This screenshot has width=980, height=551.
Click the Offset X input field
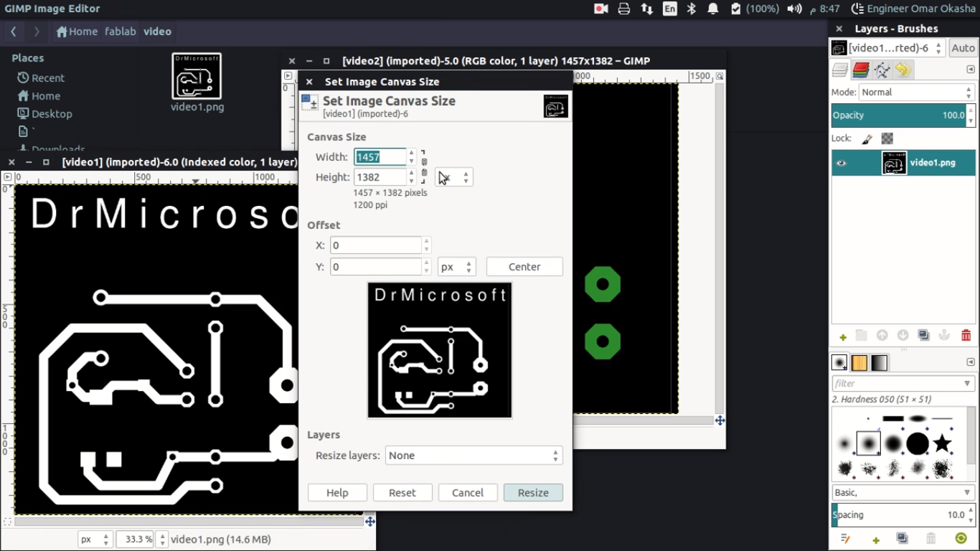click(x=376, y=245)
